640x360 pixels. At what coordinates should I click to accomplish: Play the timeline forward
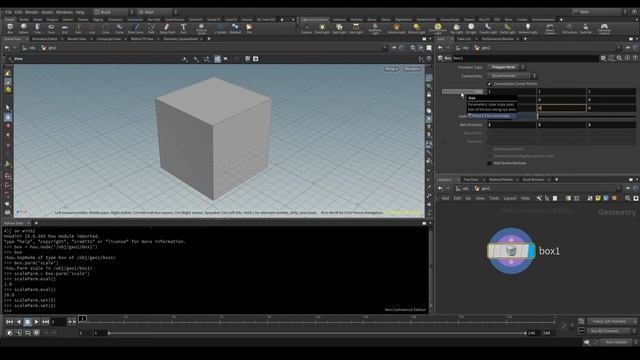coord(36,322)
